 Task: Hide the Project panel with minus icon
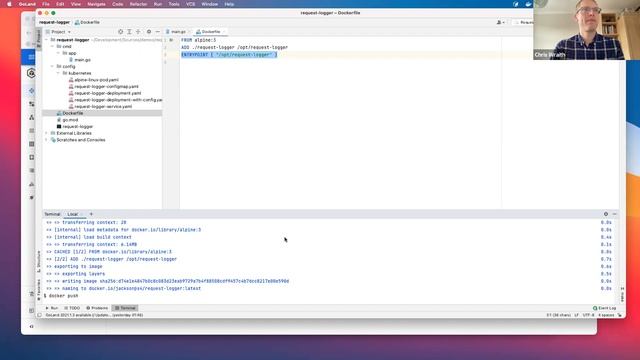[x=158, y=32]
